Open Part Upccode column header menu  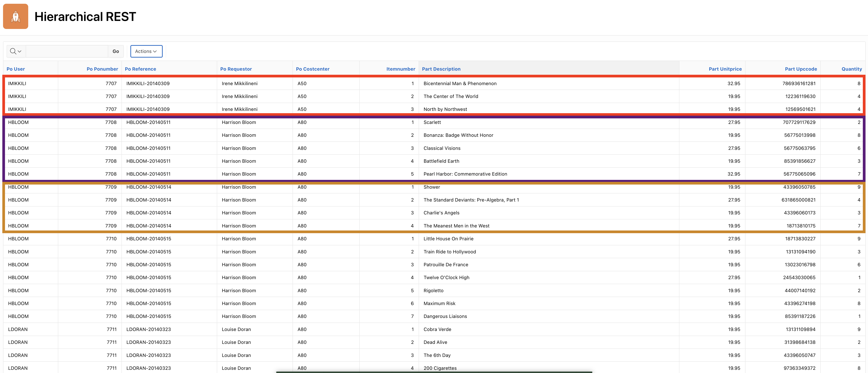point(801,69)
